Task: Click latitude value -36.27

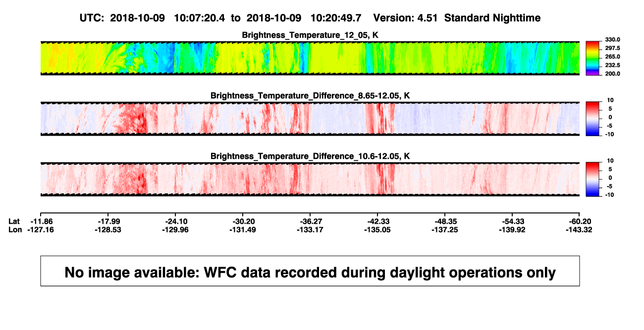Action: pos(310,221)
